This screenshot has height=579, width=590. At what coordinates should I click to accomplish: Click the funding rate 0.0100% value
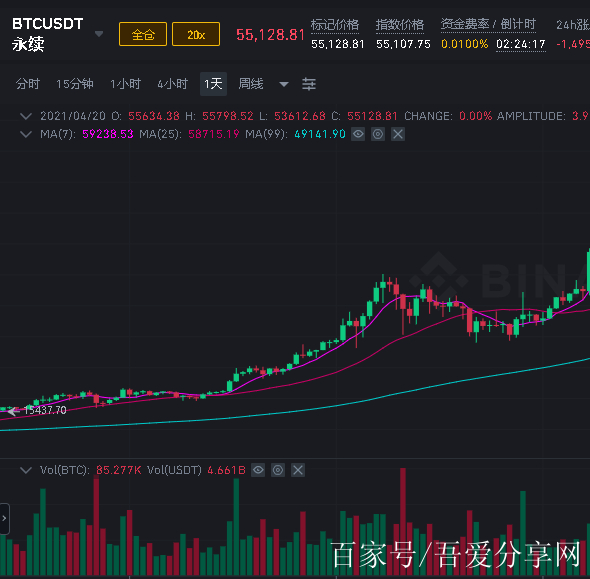(465, 44)
